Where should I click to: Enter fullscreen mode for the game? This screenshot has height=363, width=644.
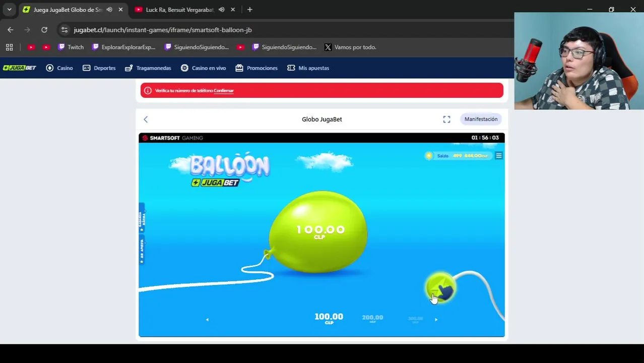[x=446, y=119]
